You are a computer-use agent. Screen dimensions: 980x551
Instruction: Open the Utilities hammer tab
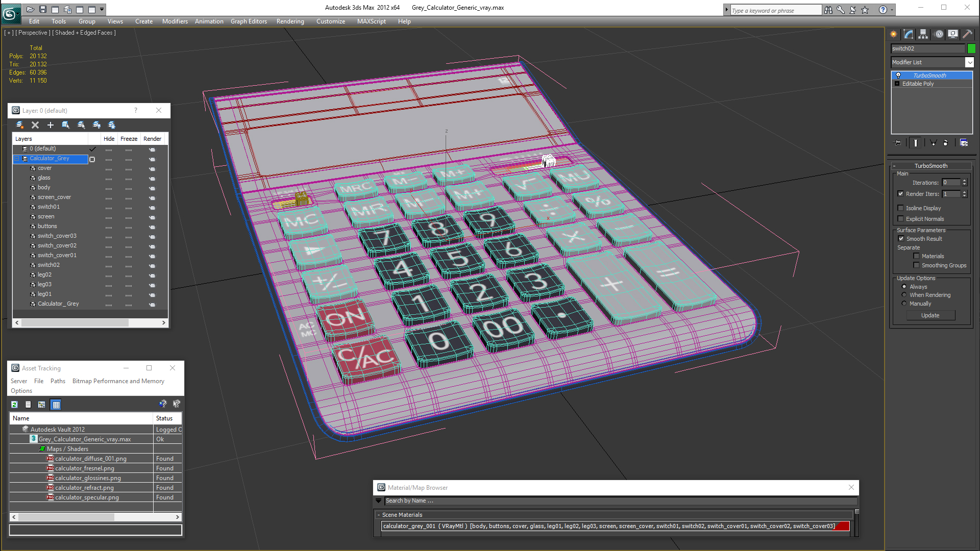(x=967, y=34)
